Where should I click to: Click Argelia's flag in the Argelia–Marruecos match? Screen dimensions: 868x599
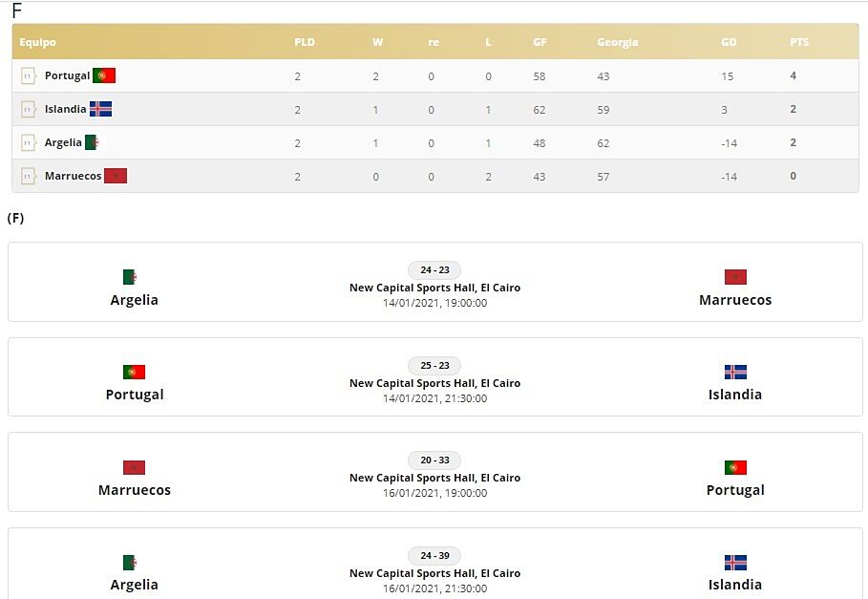[130, 277]
